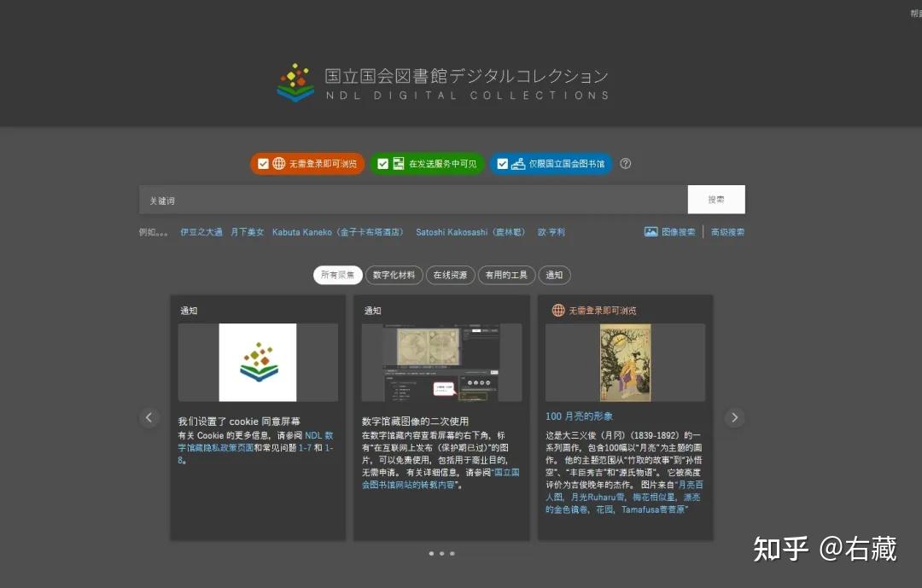The height and width of the screenshot is (588, 922).
Task: Click the NDL Digital Collections logo icon
Action: pos(295,82)
